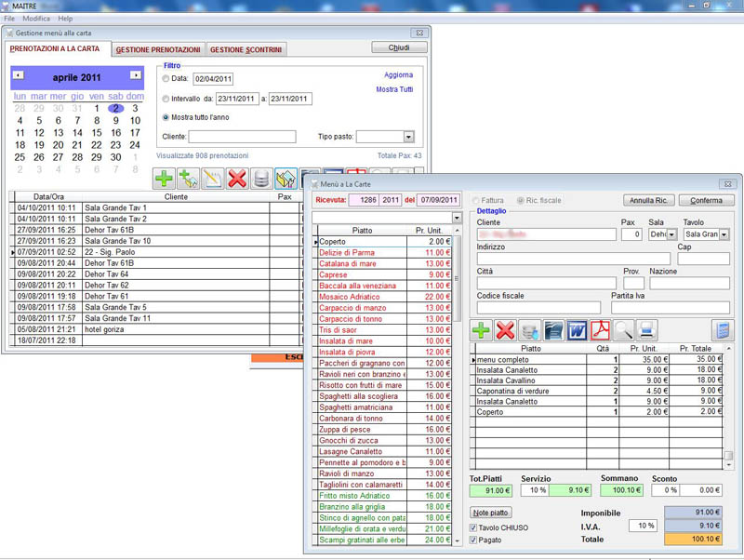
Task: Click the printer icon in detail toolbar
Action: (x=646, y=330)
